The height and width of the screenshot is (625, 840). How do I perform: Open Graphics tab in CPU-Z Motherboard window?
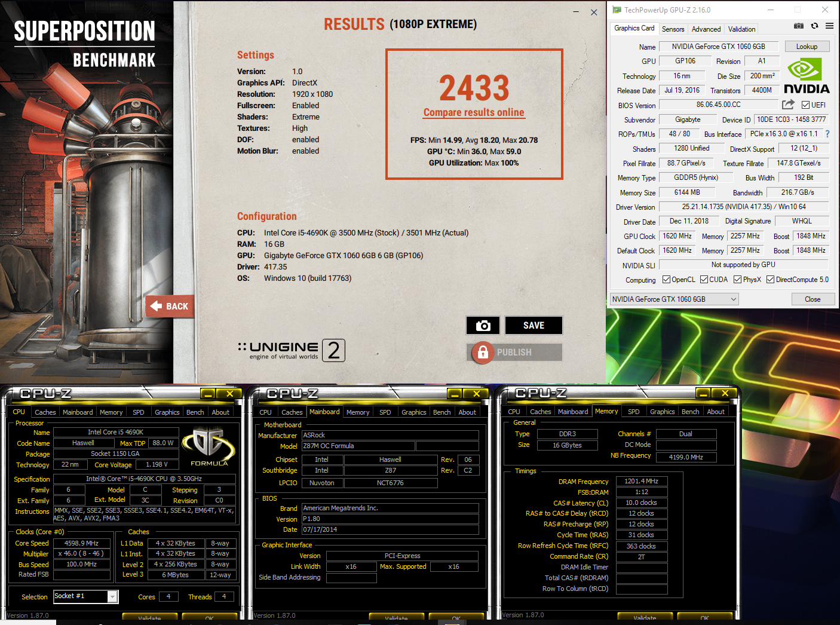tap(413, 412)
